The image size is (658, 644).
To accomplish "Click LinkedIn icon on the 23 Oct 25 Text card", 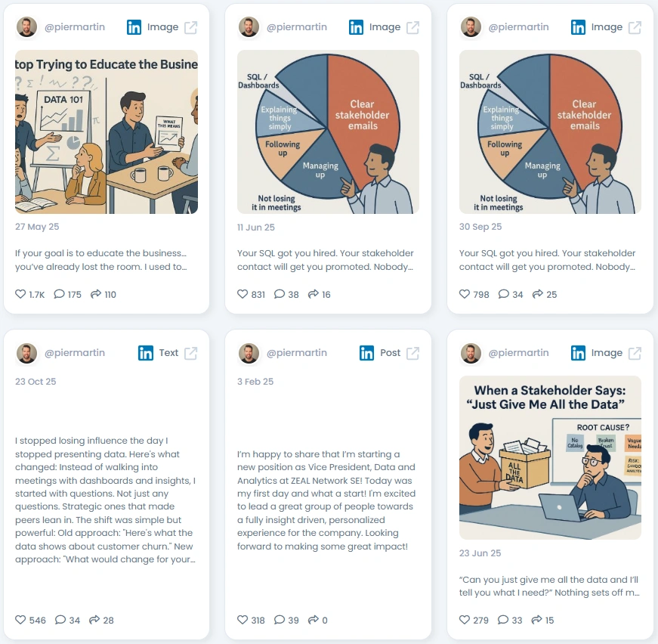I will 146,353.
